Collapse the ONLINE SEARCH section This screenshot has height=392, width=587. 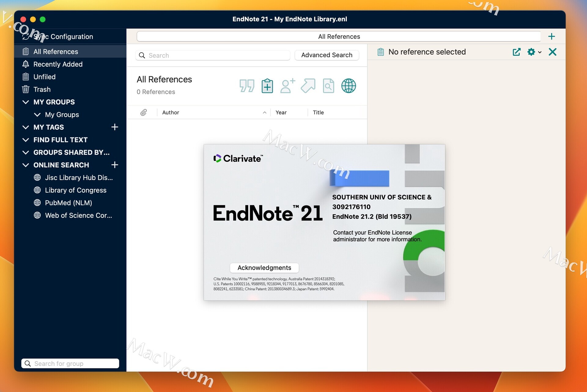point(26,165)
